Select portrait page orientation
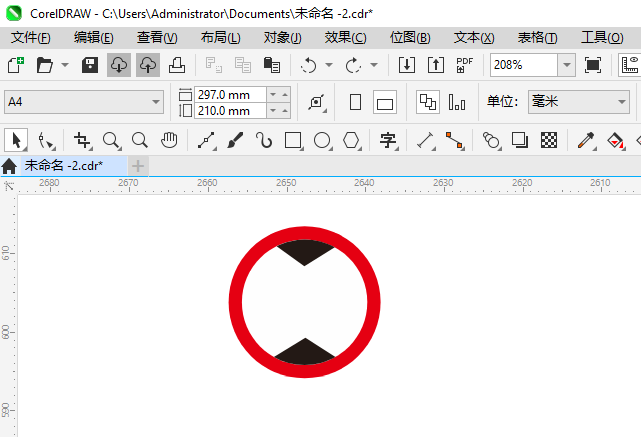 tap(355, 102)
